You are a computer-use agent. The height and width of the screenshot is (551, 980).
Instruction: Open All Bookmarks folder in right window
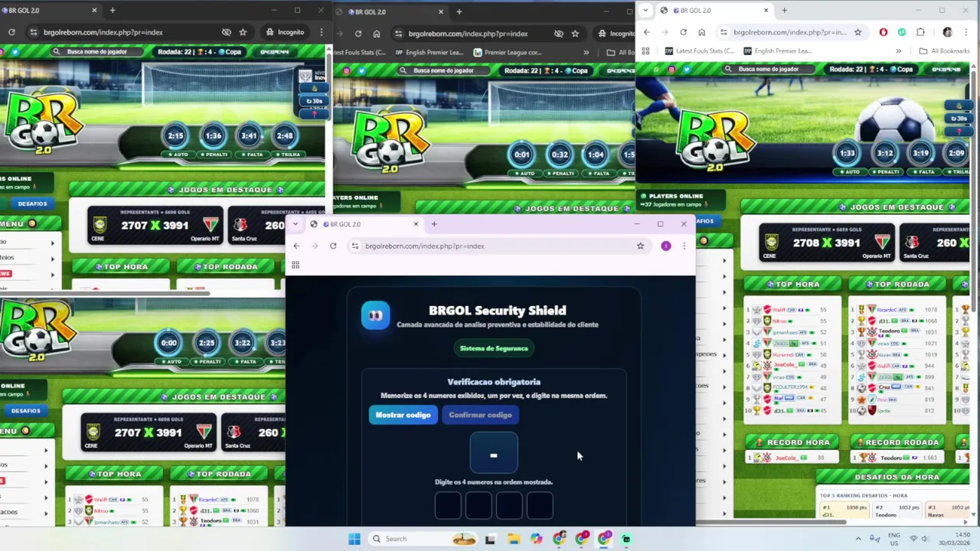[x=944, y=51]
